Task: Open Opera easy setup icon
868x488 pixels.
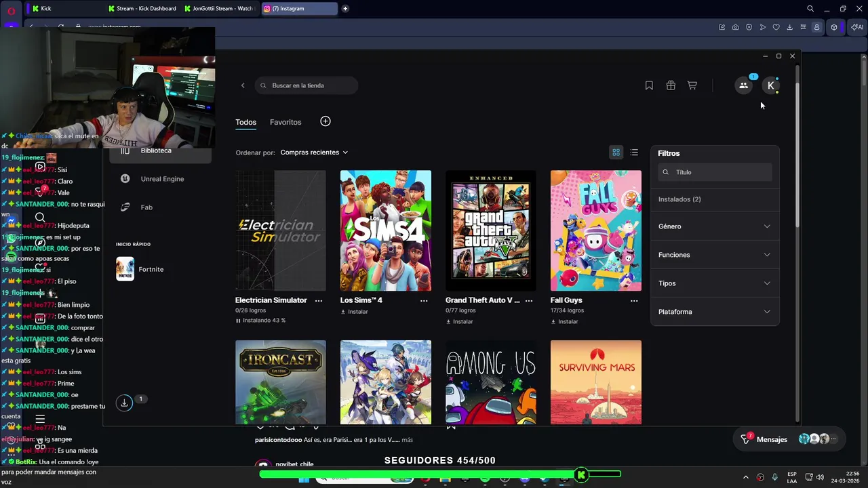Action: point(804,27)
